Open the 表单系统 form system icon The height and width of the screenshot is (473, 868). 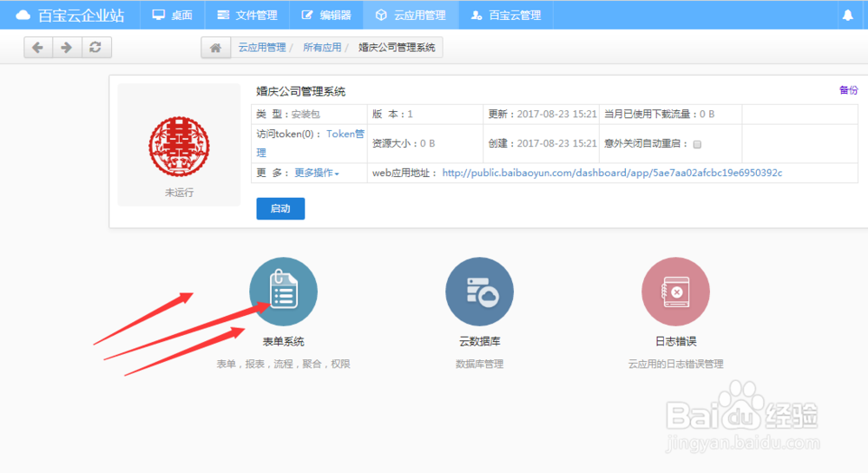click(x=284, y=292)
